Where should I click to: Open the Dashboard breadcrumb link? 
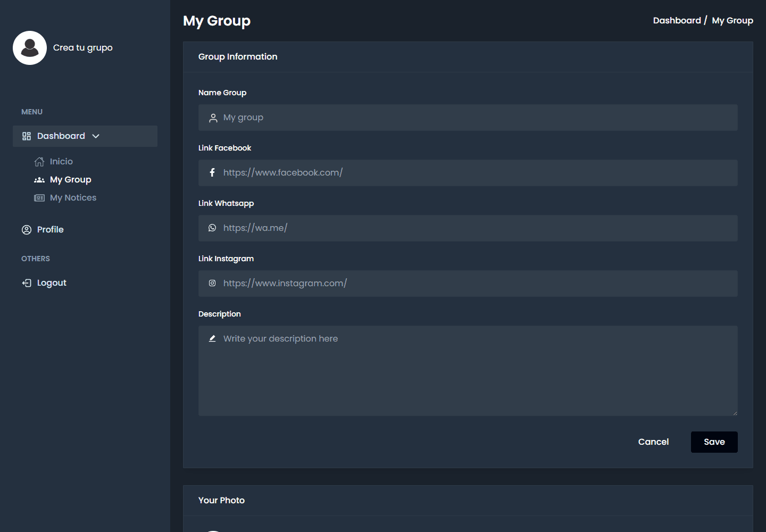pyautogui.click(x=677, y=21)
